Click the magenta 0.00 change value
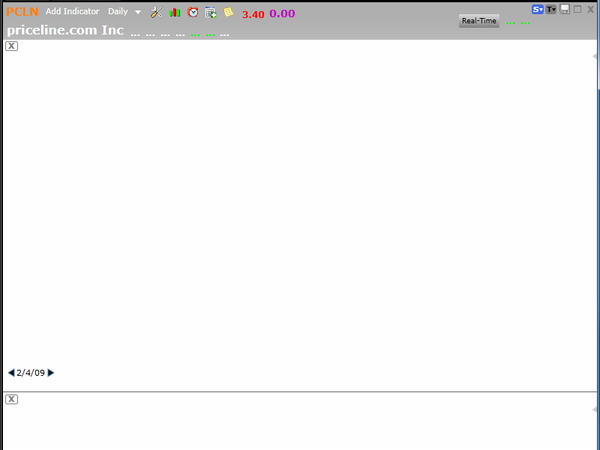 (282, 14)
